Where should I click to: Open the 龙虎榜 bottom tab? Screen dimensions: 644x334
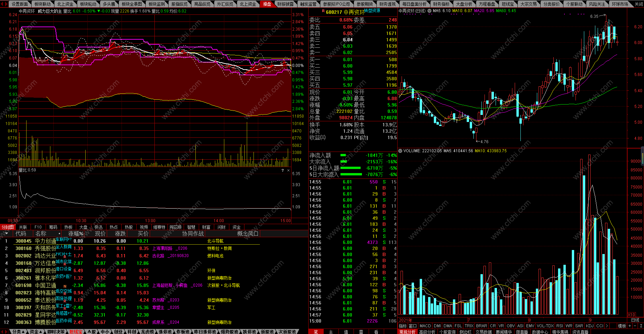pyautogui.click(x=147, y=332)
